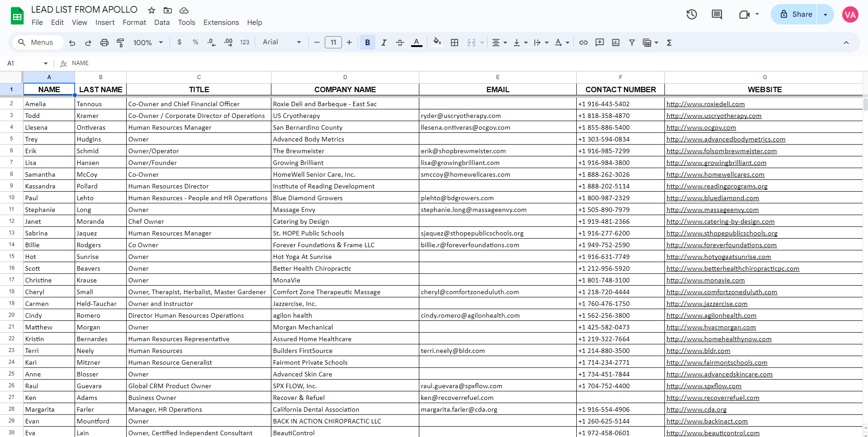This screenshot has height=437, width=868.
Task: Toggle strikethrough formatting
Action: [x=400, y=42]
